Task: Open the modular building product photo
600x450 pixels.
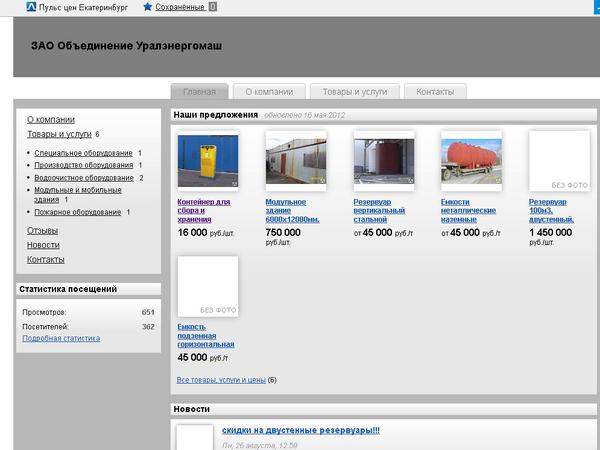Action: pyautogui.click(x=295, y=161)
